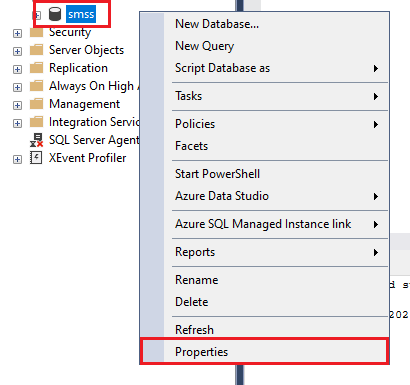
Task: Click the Always On High folder icon
Action: (x=36, y=86)
